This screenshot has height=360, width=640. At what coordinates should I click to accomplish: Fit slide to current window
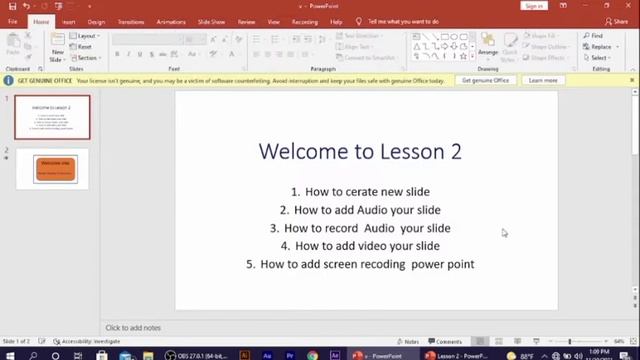tap(633, 341)
